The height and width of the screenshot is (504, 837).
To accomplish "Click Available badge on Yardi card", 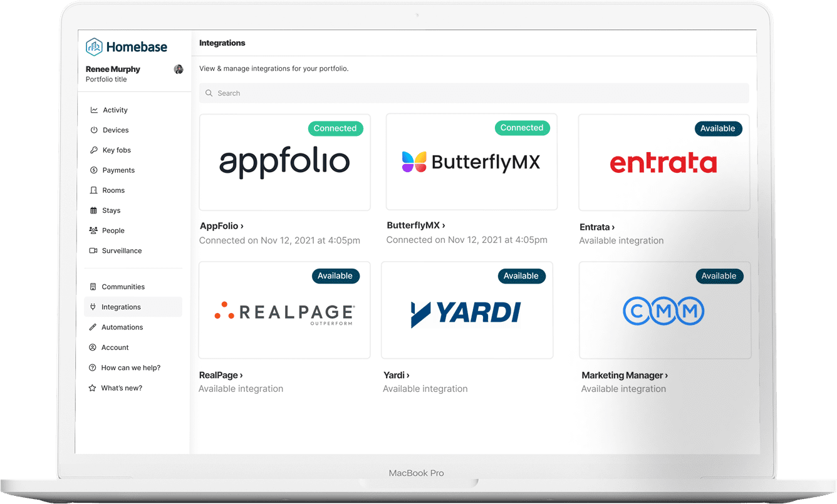I will pyautogui.click(x=521, y=276).
